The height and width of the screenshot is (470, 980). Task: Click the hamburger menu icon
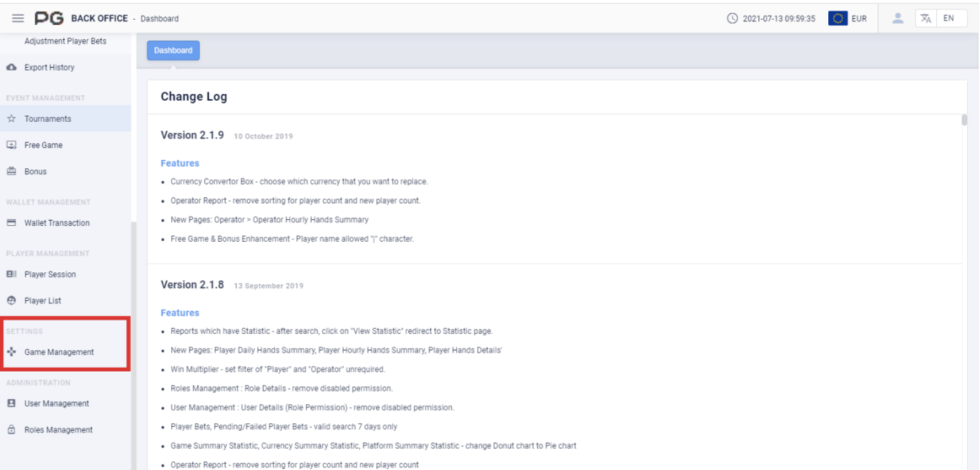point(18,19)
